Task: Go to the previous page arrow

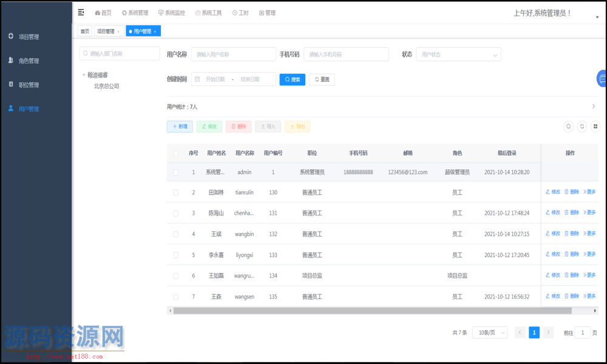Action: [520, 332]
